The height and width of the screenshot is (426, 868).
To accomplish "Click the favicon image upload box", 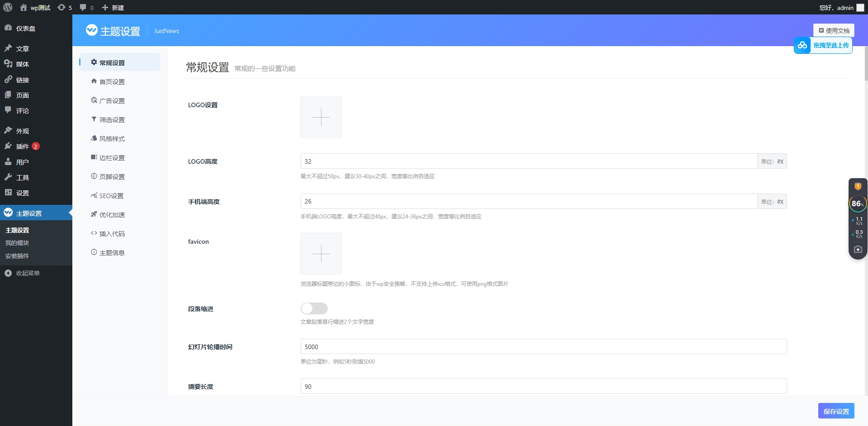I will point(321,254).
